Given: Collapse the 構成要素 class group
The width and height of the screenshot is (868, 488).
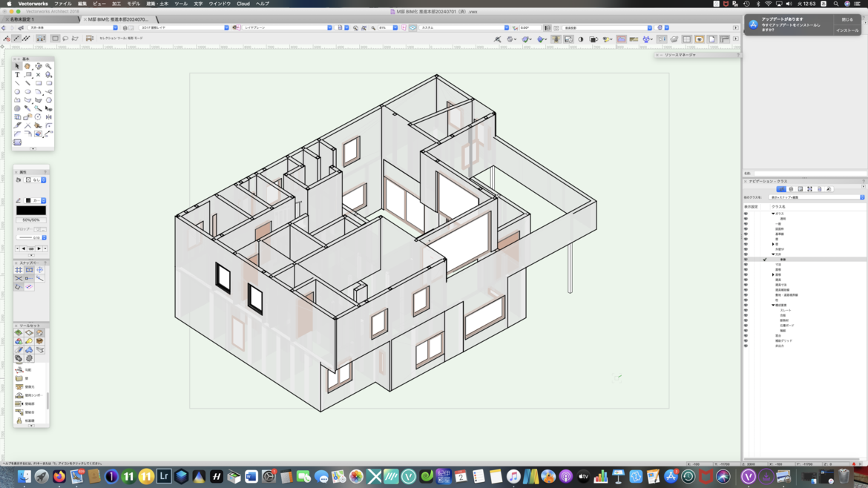Looking at the screenshot, I should tap(773, 305).
